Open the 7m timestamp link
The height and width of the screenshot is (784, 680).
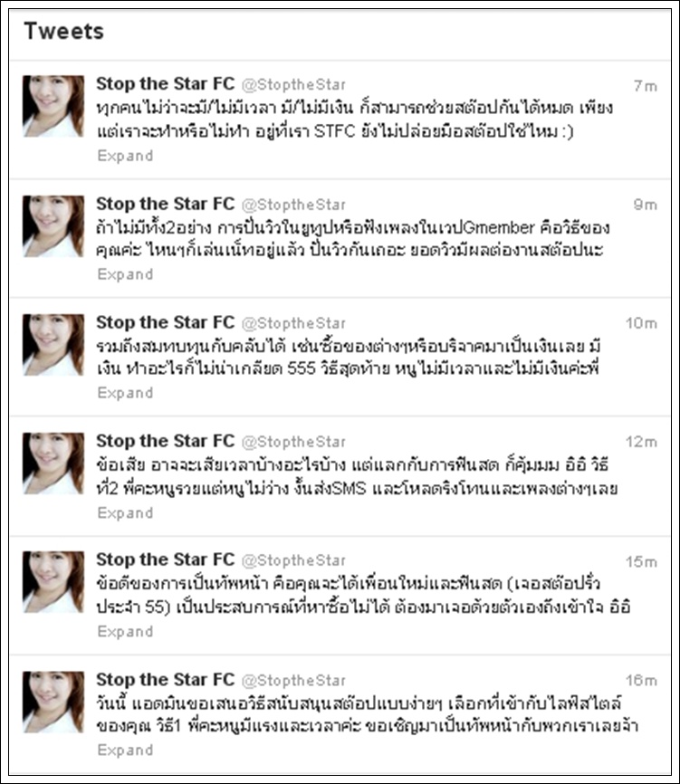click(x=645, y=86)
